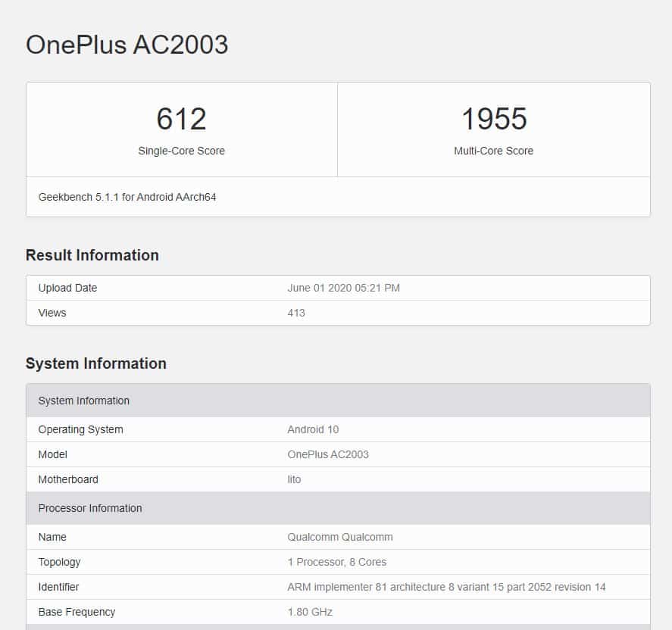Select the June 01 2020 upload date value
This screenshot has height=630, width=672.
pyautogui.click(x=344, y=288)
